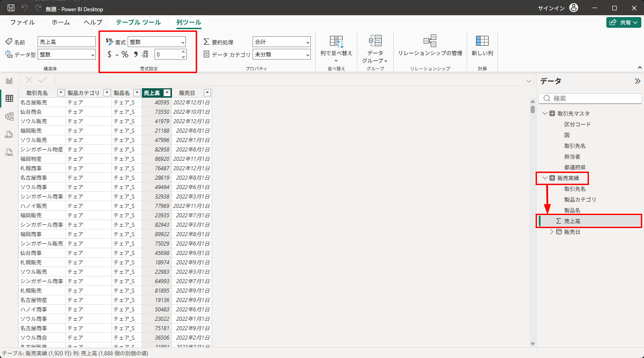
Task: Toggle the thousands separator comma icon
Action: pyautogui.click(x=135, y=55)
